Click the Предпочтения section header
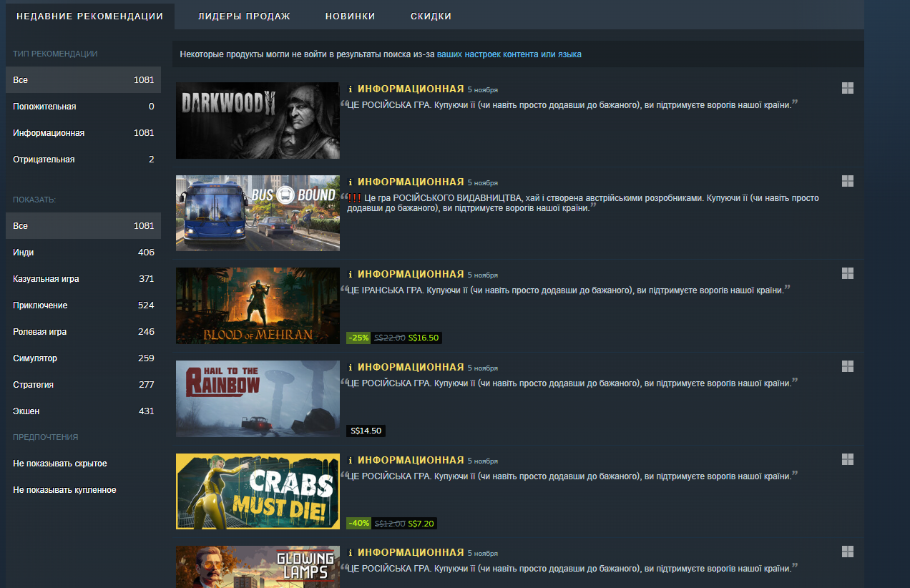This screenshot has width=910, height=588. [x=46, y=437]
